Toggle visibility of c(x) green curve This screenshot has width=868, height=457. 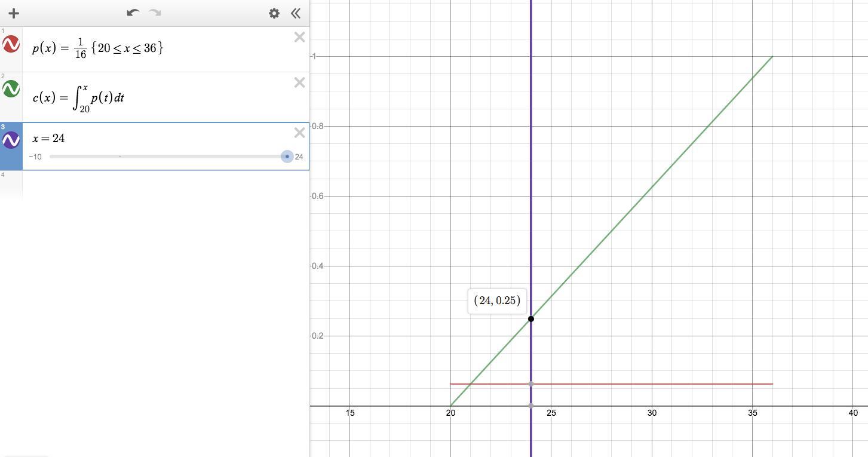11,89
